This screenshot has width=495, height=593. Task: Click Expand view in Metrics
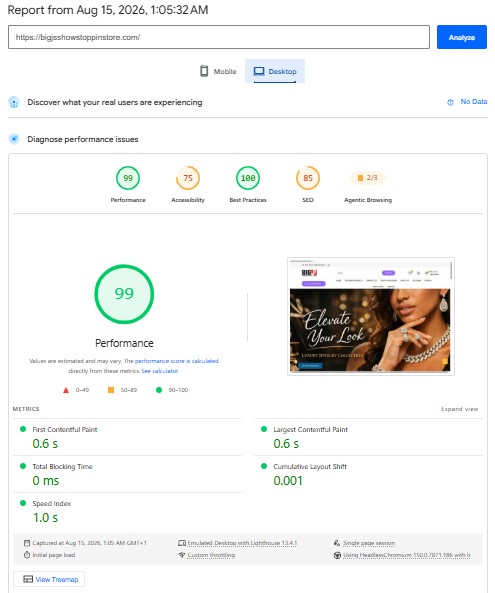[x=459, y=409]
